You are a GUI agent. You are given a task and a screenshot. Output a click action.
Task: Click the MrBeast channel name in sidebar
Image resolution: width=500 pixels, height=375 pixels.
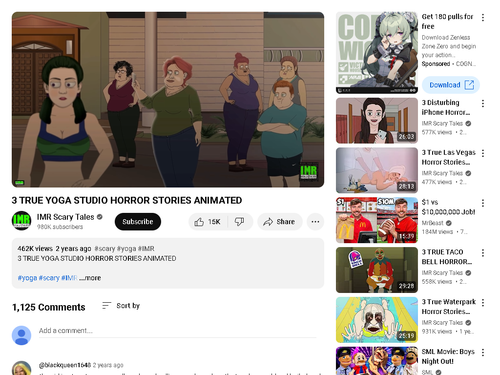coord(433,223)
